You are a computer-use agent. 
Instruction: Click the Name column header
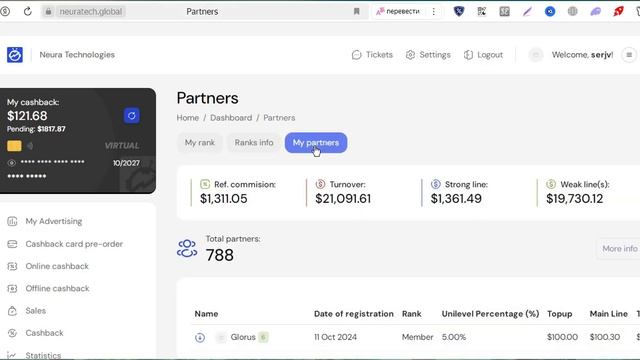(x=206, y=314)
